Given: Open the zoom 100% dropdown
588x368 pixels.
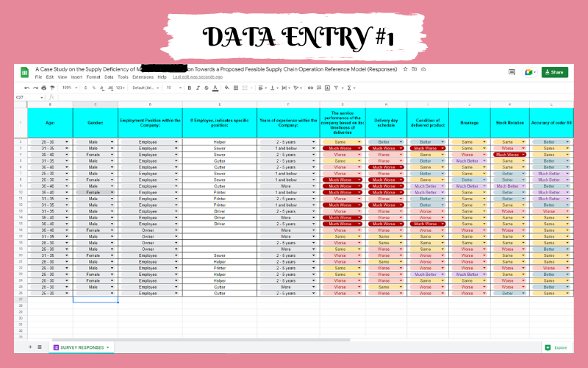Looking at the screenshot, I should click(x=70, y=88).
